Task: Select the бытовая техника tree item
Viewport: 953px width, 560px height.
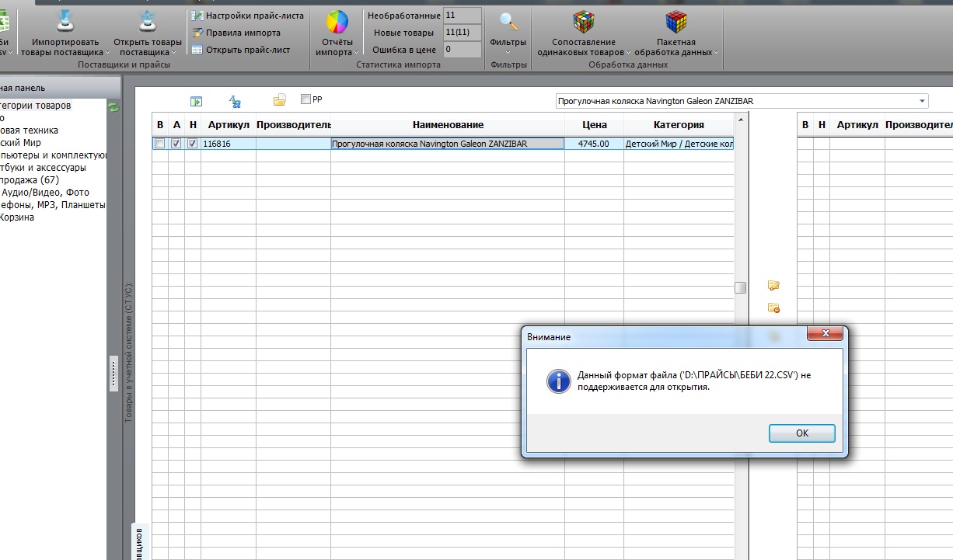Action: pos(29,130)
